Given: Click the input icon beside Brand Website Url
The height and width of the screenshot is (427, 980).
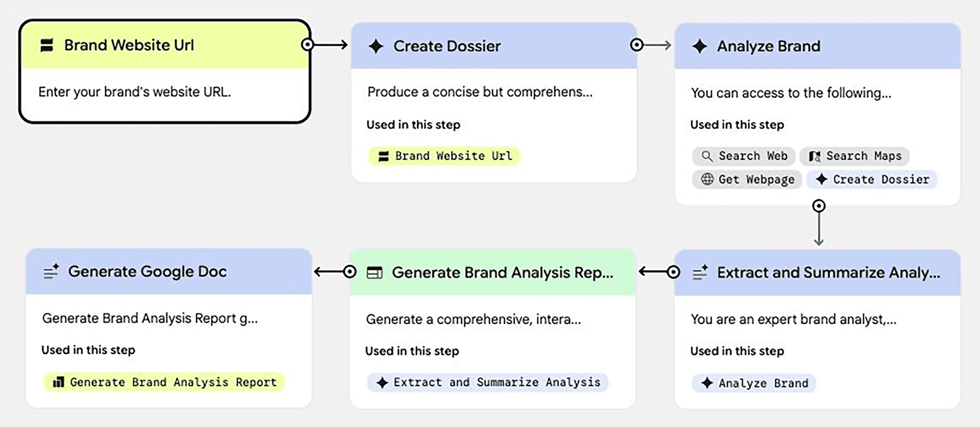Looking at the screenshot, I should click(x=47, y=45).
